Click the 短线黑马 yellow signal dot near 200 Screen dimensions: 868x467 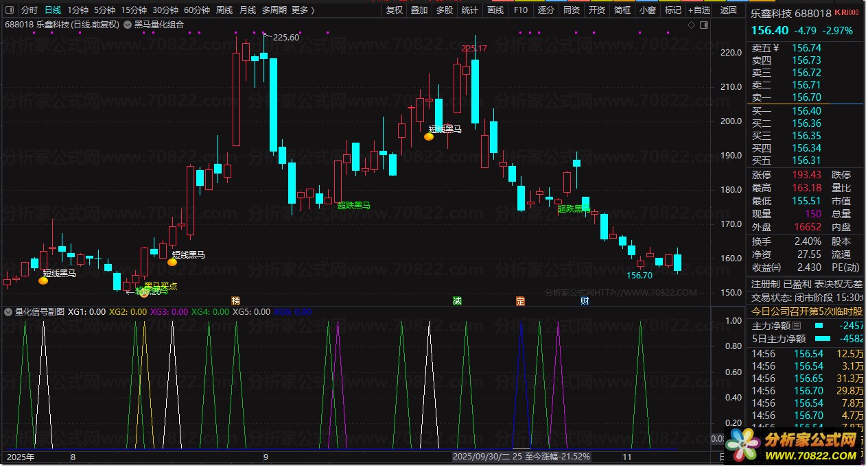pyautogui.click(x=429, y=136)
